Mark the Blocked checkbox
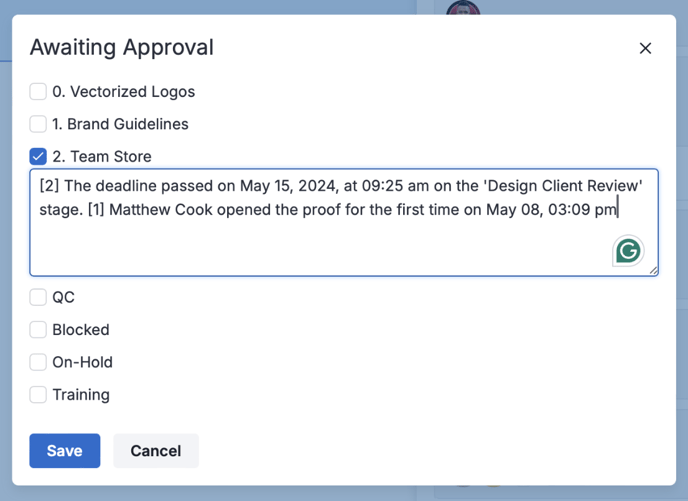 38,329
